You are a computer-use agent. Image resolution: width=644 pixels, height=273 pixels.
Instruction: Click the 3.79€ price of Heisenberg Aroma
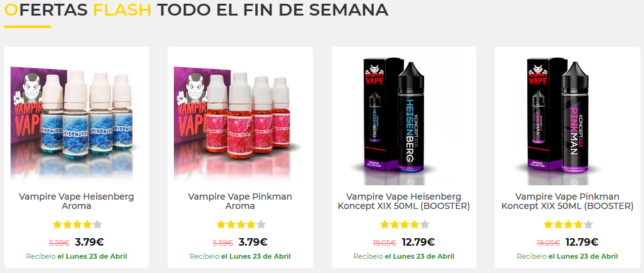click(x=89, y=242)
